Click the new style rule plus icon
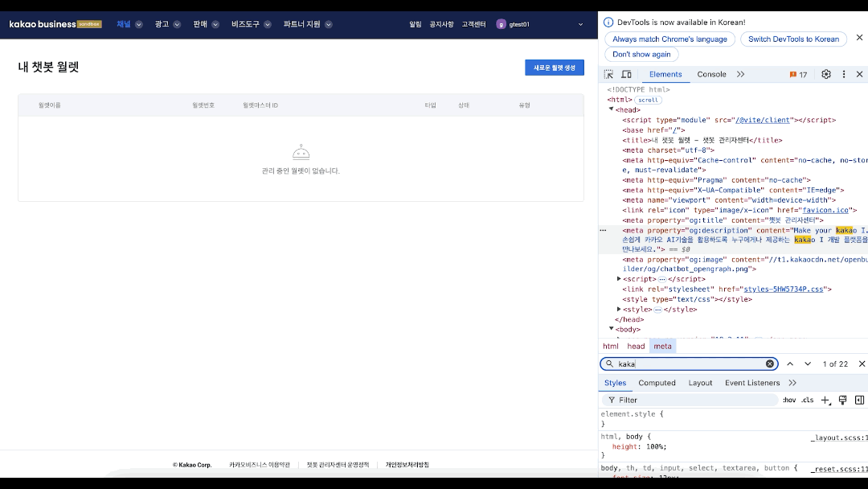The height and width of the screenshot is (489, 868). click(825, 400)
